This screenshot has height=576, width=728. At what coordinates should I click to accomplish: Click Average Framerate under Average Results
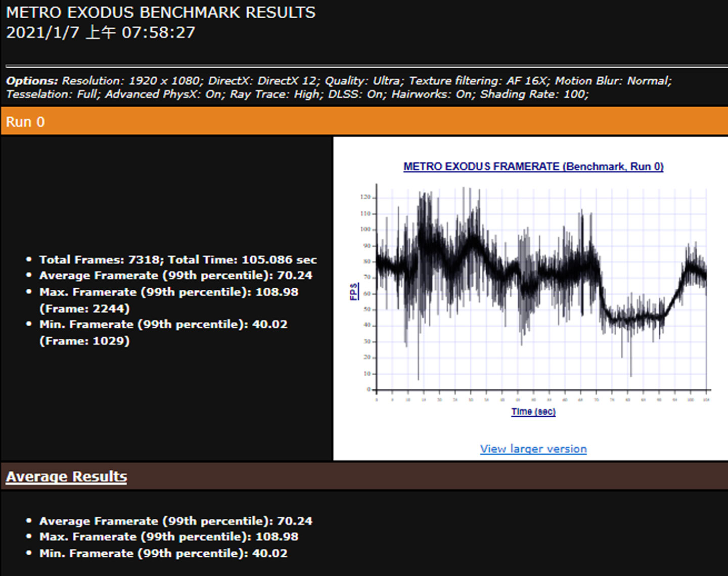tap(175, 521)
